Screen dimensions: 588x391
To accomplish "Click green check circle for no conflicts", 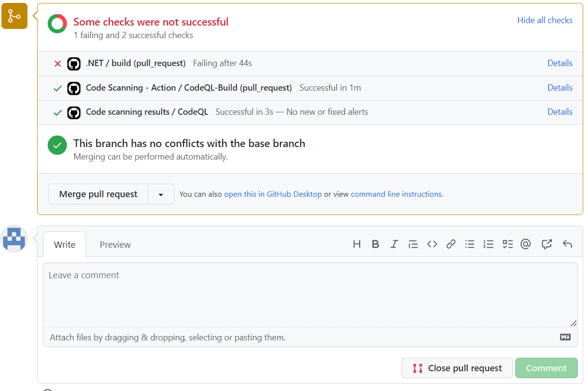I will click(57, 145).
